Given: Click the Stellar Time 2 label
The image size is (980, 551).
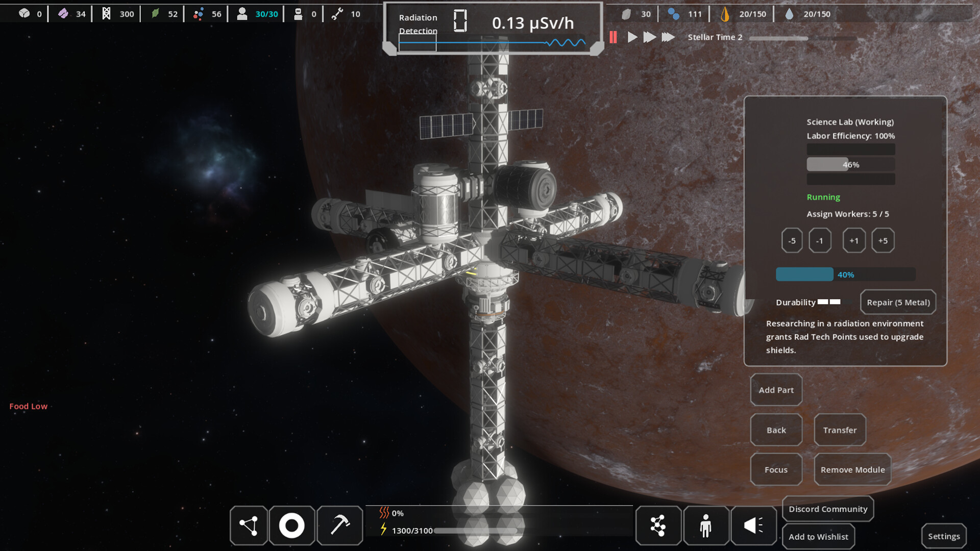Looking at the screenshot, I should tap(715, 37).
